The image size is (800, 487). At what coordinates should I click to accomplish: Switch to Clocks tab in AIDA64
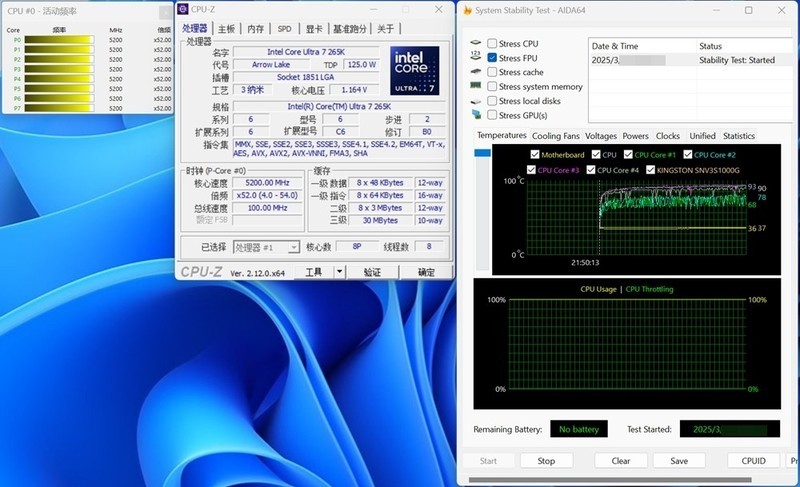pos(667,136)
